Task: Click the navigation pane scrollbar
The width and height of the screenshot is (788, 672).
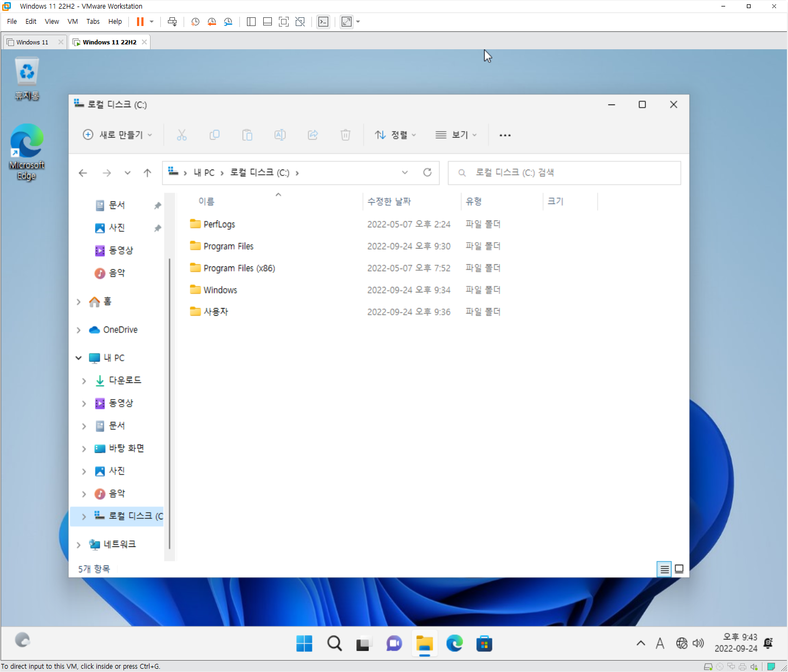Action: (170, 403)
